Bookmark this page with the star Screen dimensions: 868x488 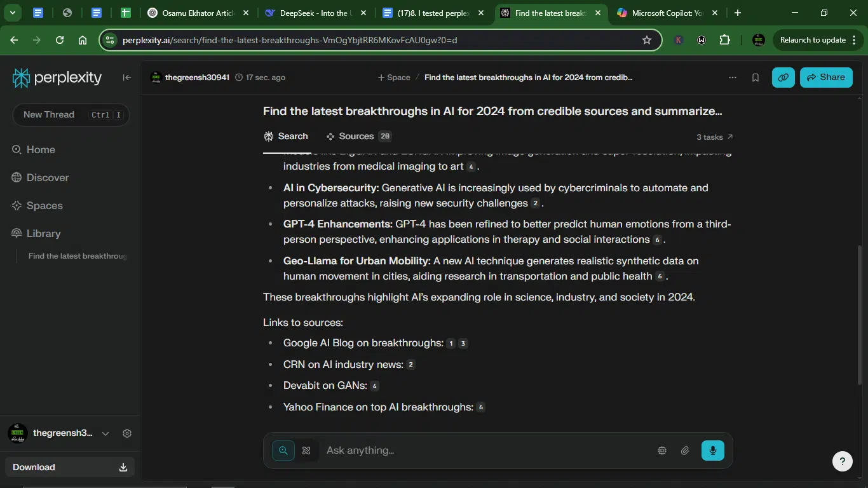(647, 40)
